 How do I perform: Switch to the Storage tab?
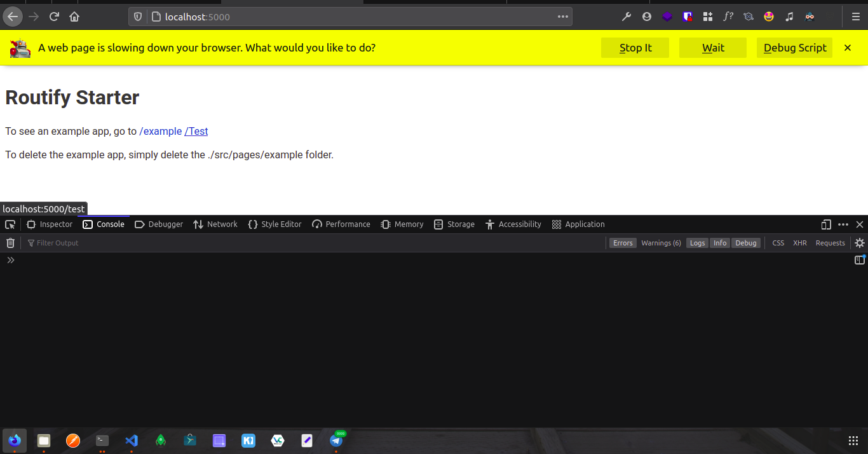[454, 224]
